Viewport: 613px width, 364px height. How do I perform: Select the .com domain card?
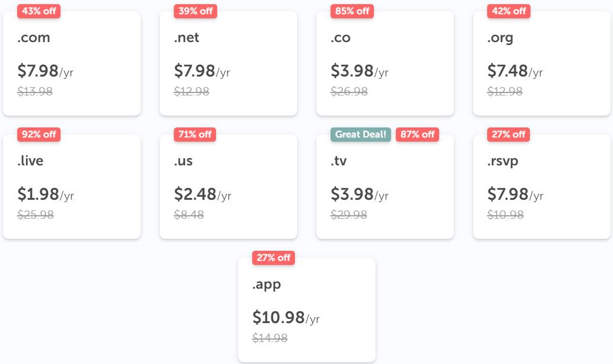tap(72, 64)
